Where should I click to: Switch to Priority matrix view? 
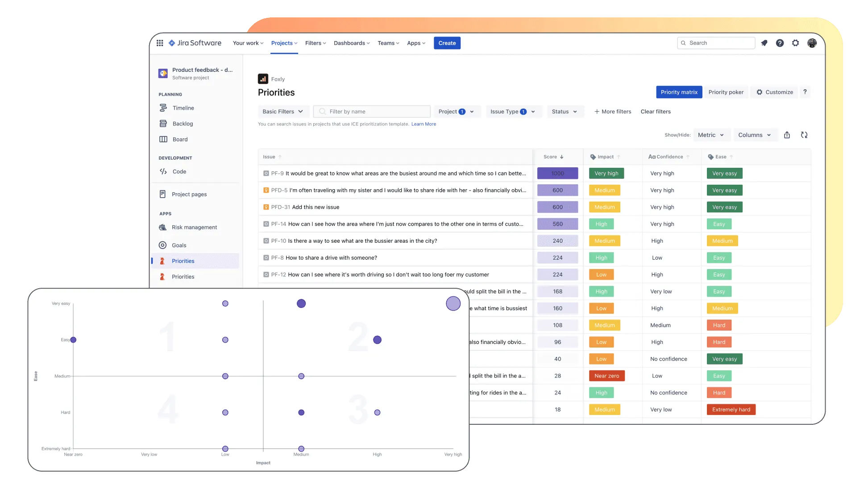(x=679, y=92)
